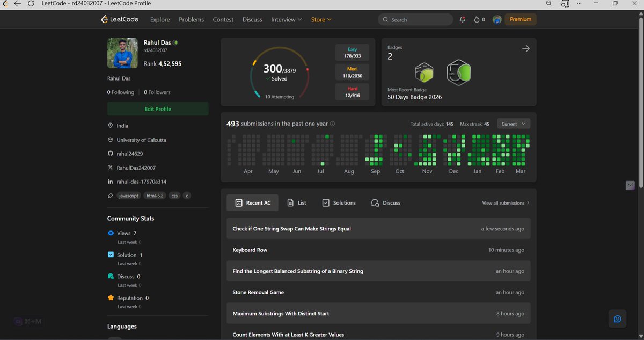Open the chat support icon
The width and height of the screenshot is (644, 340).
point(617,319)
